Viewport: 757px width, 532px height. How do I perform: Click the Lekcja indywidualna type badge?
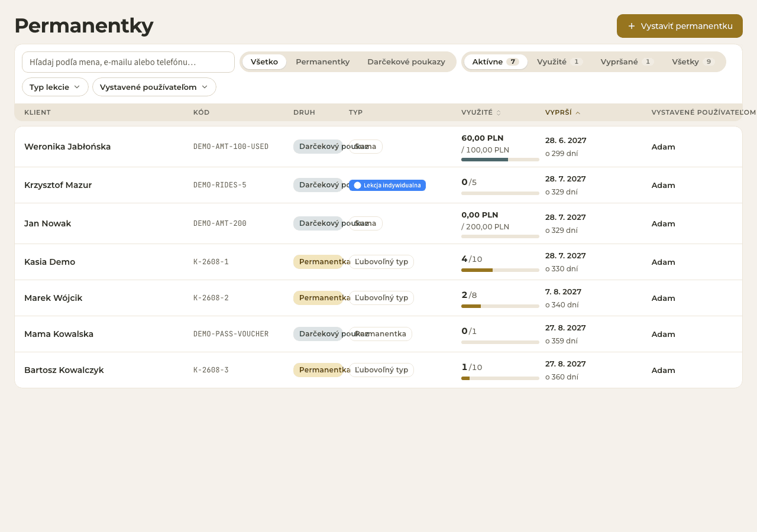coord(387,185)
